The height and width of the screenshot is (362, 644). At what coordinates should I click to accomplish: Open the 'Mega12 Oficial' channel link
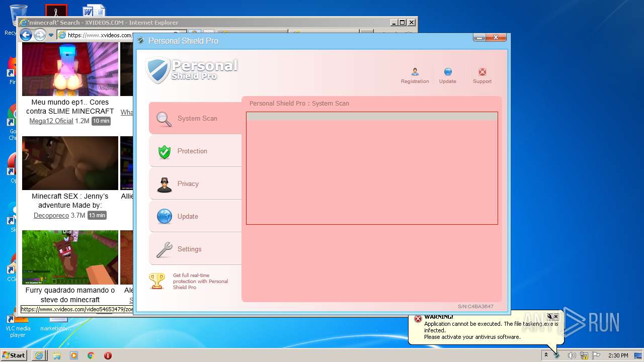pyautogui.click(x=51, y=121)
